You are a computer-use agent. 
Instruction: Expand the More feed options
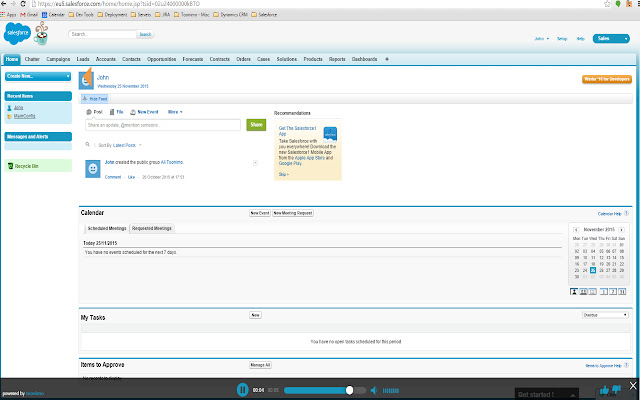click(x=175, y=112)
